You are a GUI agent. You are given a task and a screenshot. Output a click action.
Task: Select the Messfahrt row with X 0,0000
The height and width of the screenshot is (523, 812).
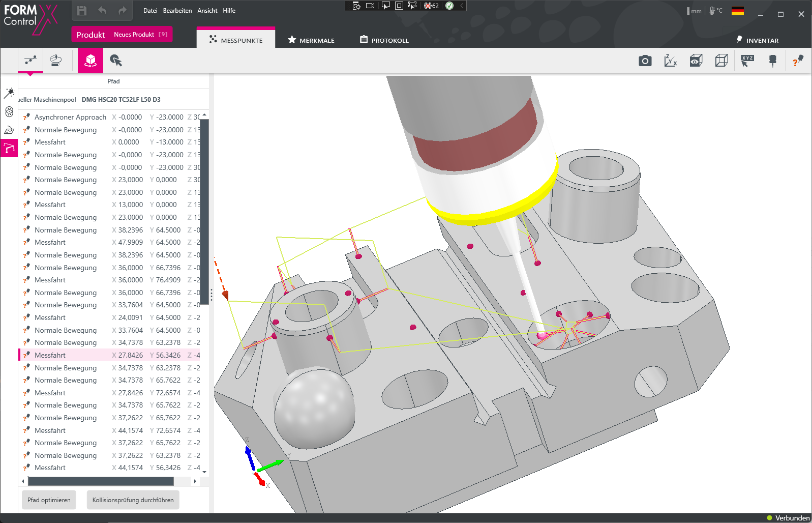(x=109, y=142)
